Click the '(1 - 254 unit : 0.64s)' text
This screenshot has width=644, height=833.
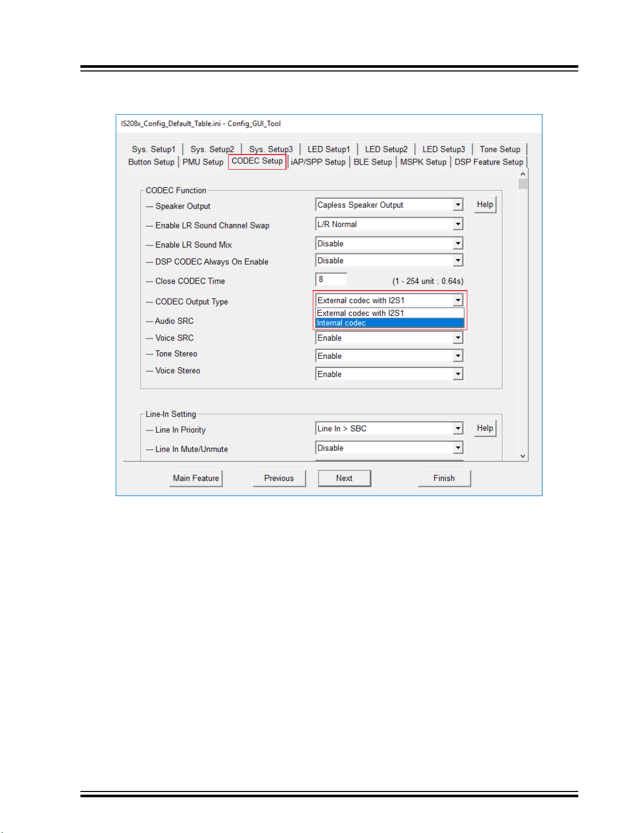point(428,281)
